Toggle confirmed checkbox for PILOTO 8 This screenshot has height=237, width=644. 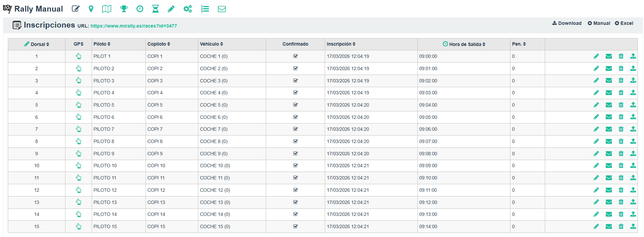pyautogui.click(x=295, y=141)
